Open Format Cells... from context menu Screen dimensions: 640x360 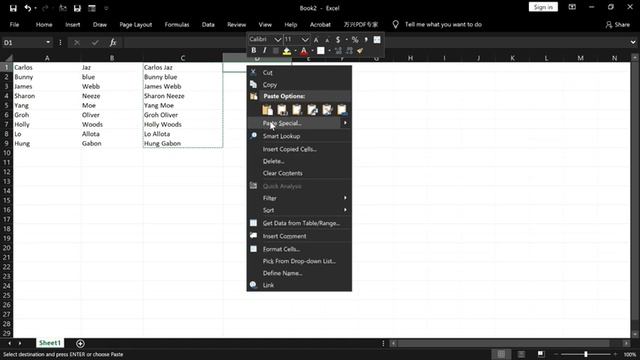(299, 249)
